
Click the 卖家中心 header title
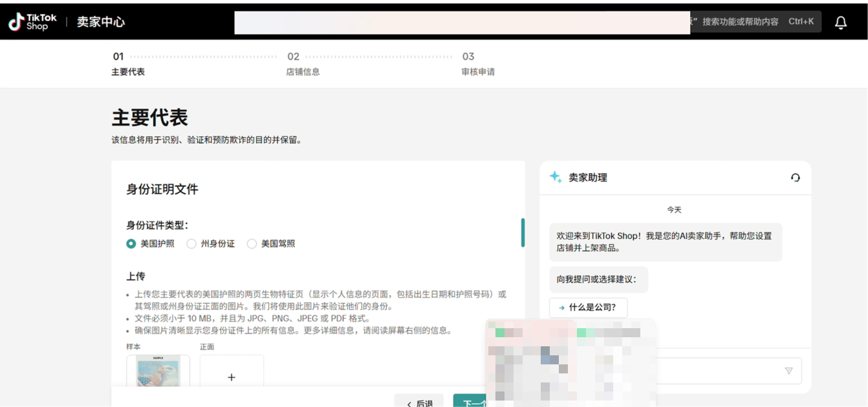point(101,22)
